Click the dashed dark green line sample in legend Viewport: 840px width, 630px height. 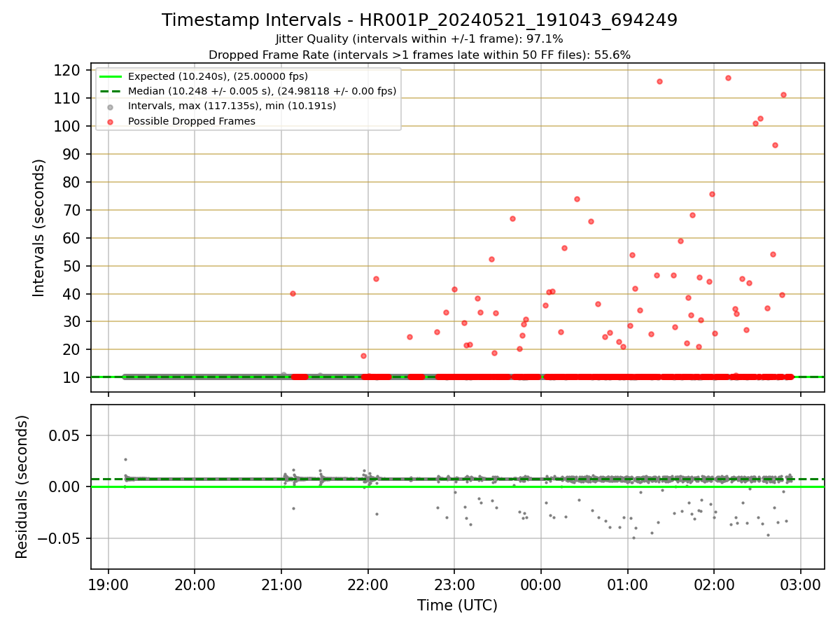111,91
